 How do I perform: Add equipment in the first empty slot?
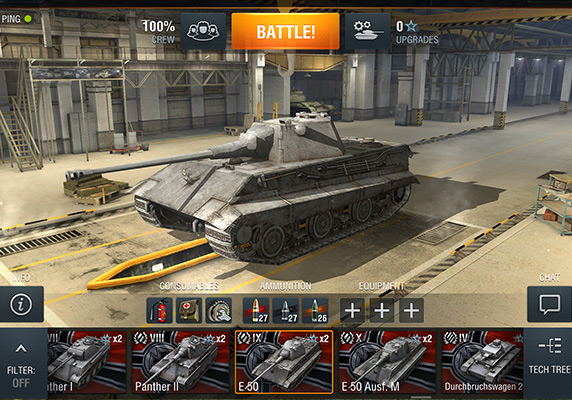click(x=352, y=311)
